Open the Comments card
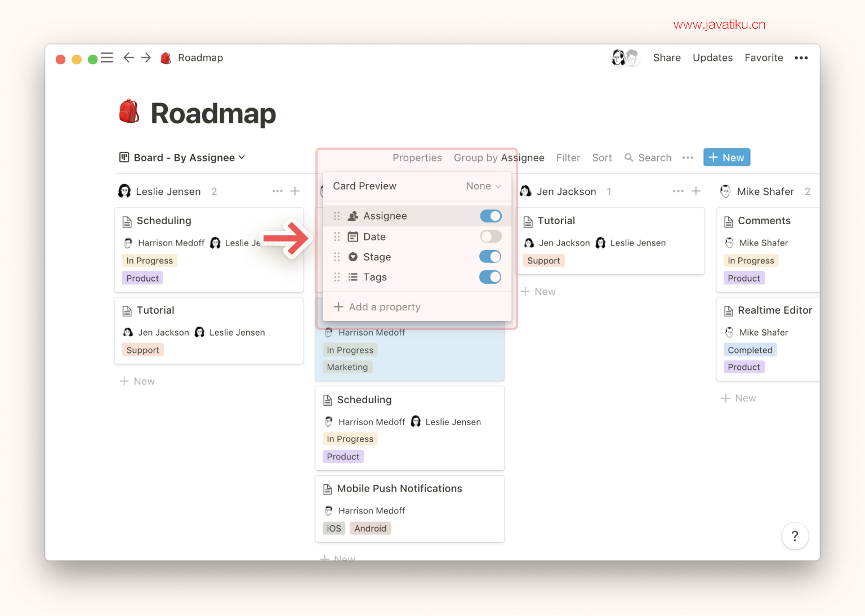This screenshot has width=865, height=616. 768,250
